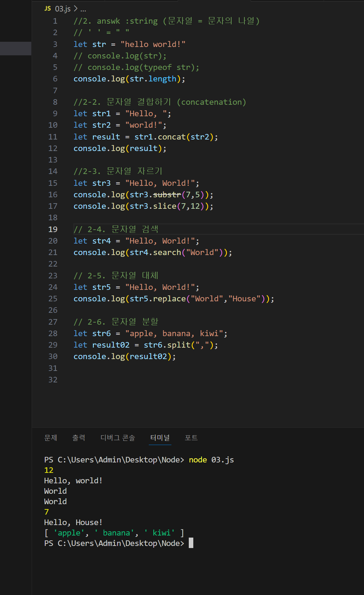
Task: Switch to the 문제 panel tab
Action: 51,438
